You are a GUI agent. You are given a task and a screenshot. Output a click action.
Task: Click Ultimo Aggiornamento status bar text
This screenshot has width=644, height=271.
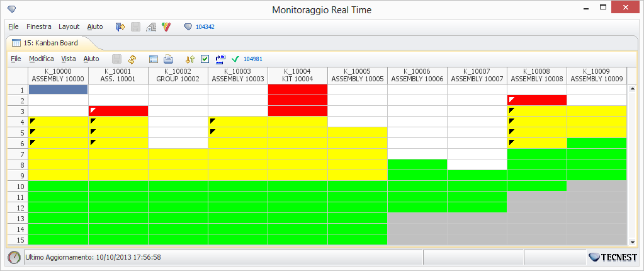(x=93, y=257)
